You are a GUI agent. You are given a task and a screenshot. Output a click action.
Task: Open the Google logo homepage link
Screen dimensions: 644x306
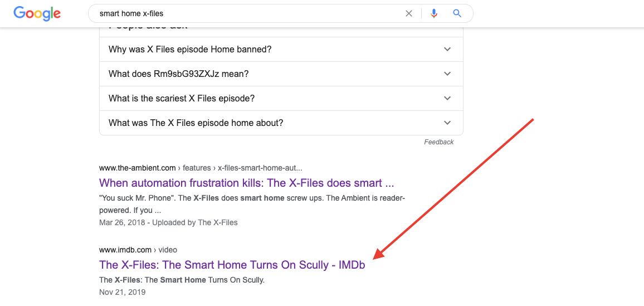[37, 13]
